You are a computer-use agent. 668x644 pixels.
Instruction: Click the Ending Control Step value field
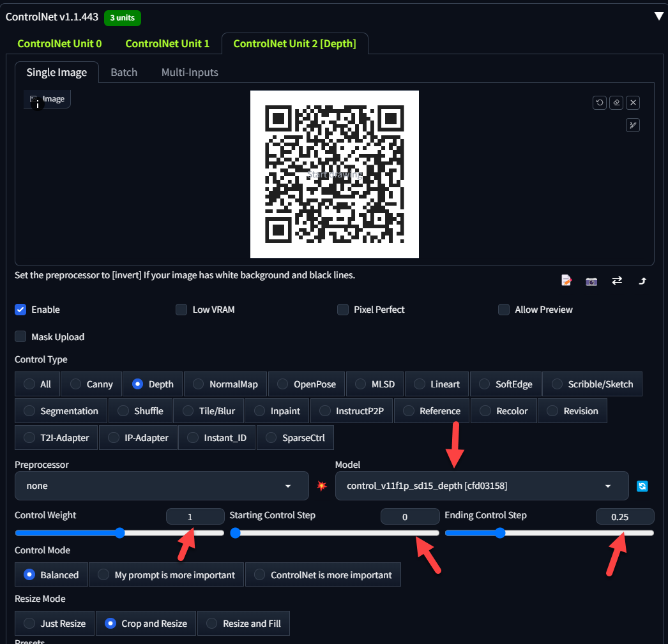[625, 517]
